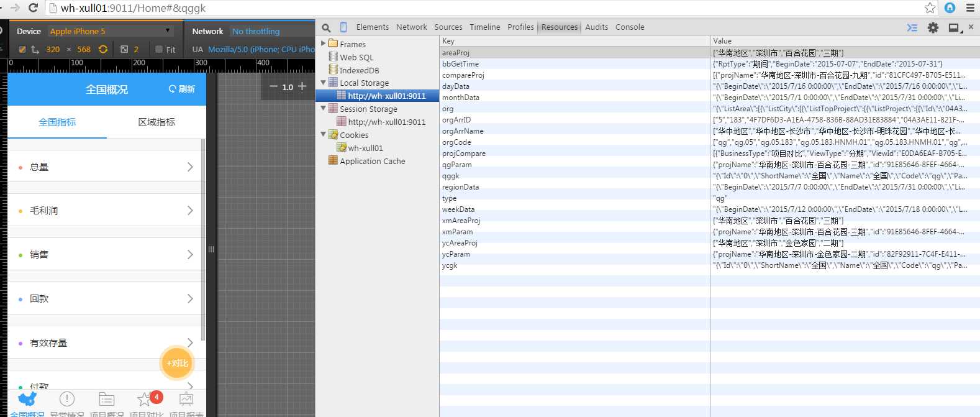Screen dimensions: 980x417
Task: Open DevTools settings gear
Action: click(933, 27)
